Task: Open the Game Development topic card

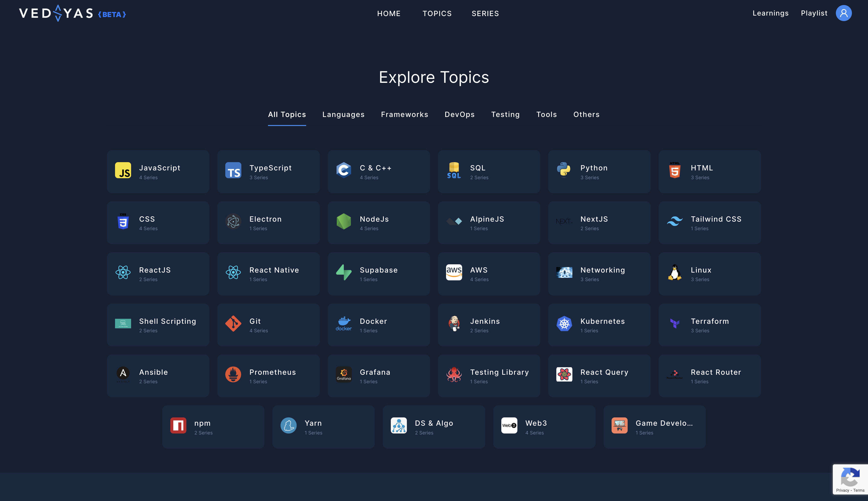Action: pyautogui.click(x=654, y=427)
